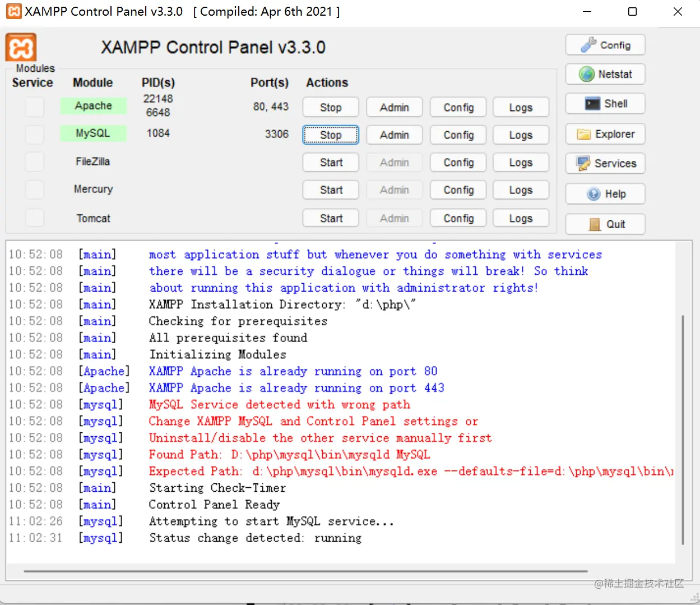Launch the Shell terminal
This screenshot has width=700, height=605.
(605, 104)
